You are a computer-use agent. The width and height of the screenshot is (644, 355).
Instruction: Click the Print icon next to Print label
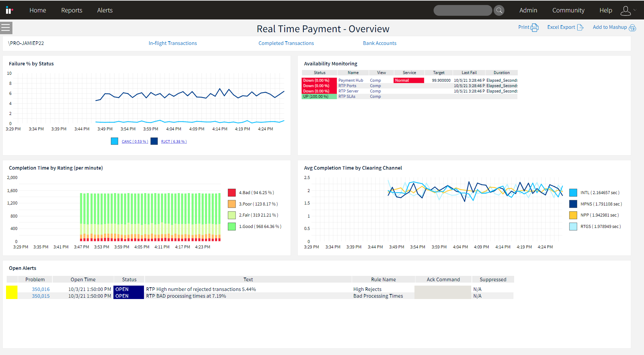click(534, 27)
